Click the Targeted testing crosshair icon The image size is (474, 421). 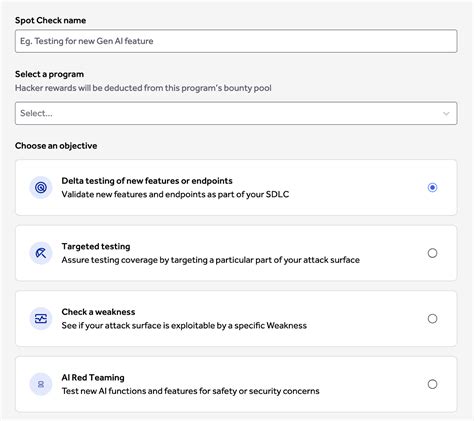(x=41, y=253)
